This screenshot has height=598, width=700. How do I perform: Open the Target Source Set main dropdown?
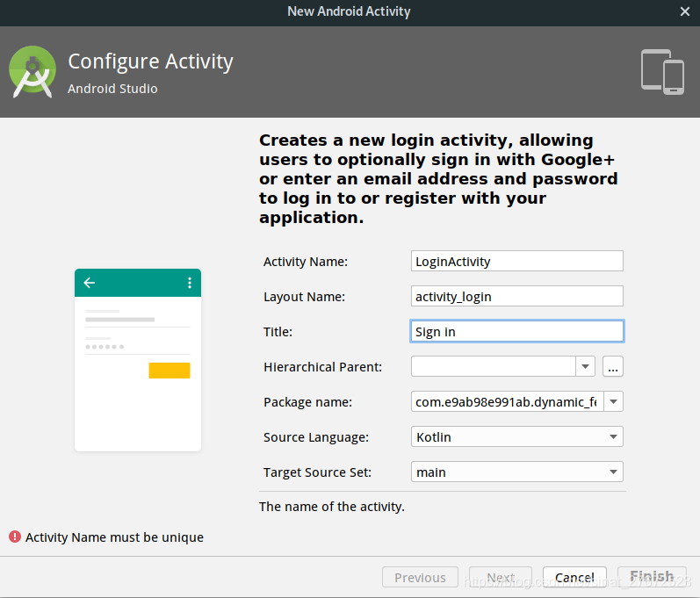517,472
